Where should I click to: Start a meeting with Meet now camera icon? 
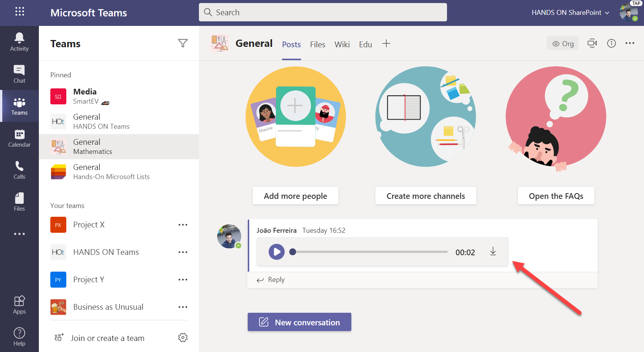[x=592, y=43]
